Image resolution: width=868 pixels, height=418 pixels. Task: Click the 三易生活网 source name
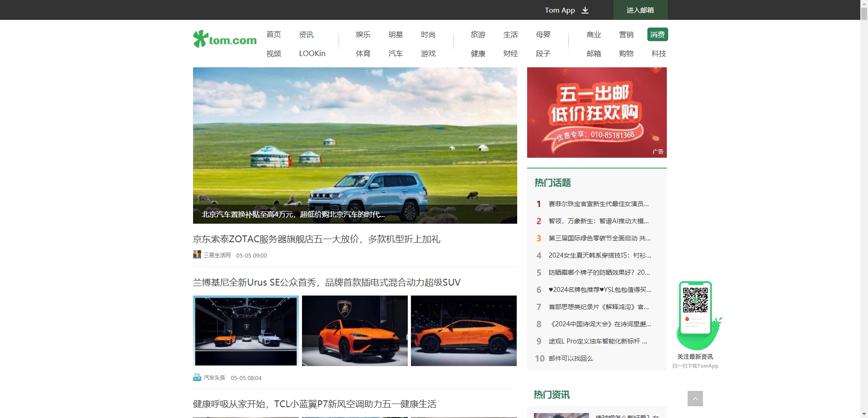click(x=217, y=255)
